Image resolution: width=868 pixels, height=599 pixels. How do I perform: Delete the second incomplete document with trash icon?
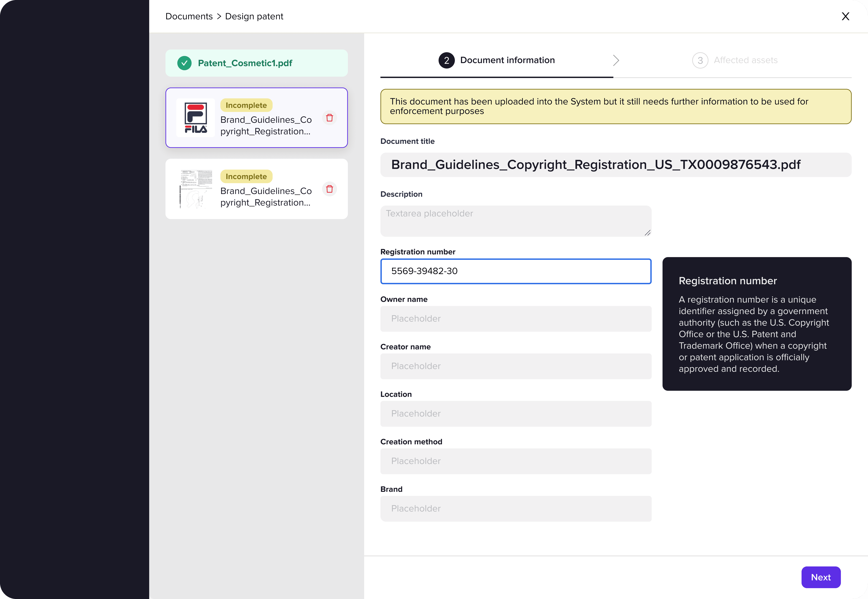pyautogui.click(x=329, y=189)
